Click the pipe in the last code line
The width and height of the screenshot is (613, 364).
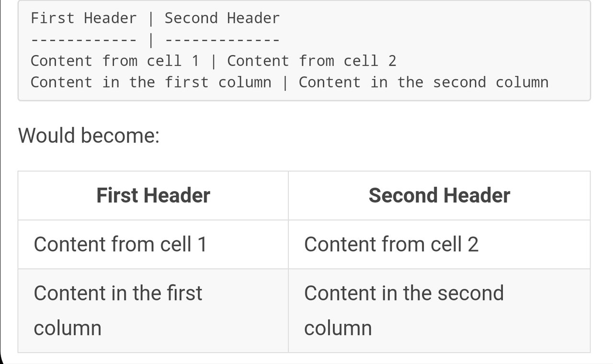[x=285, y=83]
